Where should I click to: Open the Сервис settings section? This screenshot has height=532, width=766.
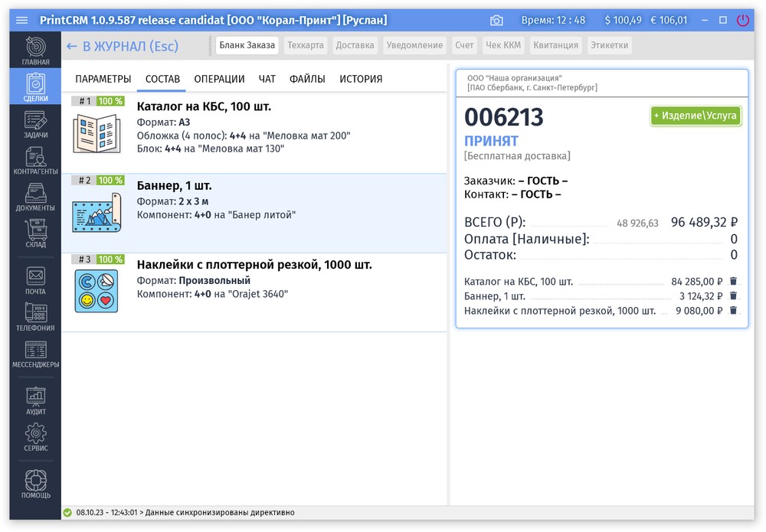36,437
